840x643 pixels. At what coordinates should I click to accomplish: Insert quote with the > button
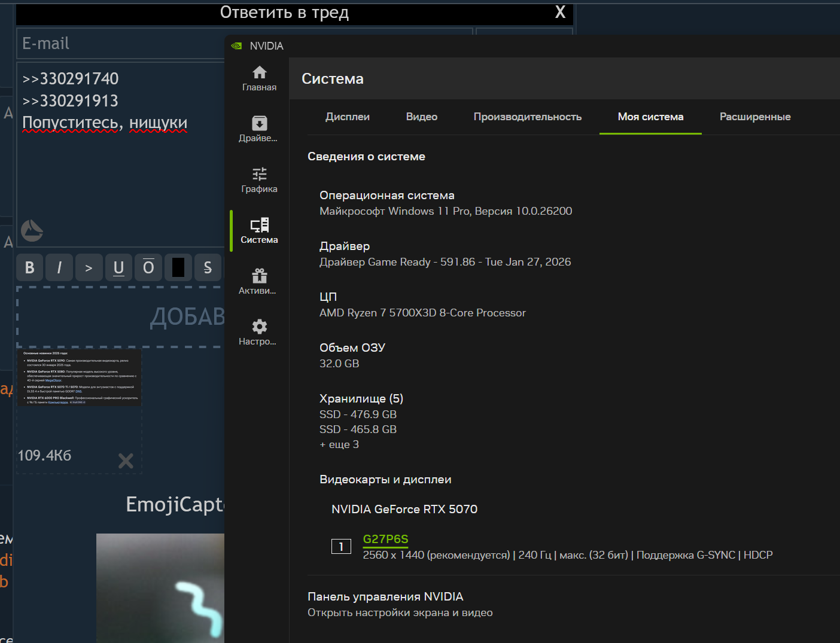click(x=89, y=267)
